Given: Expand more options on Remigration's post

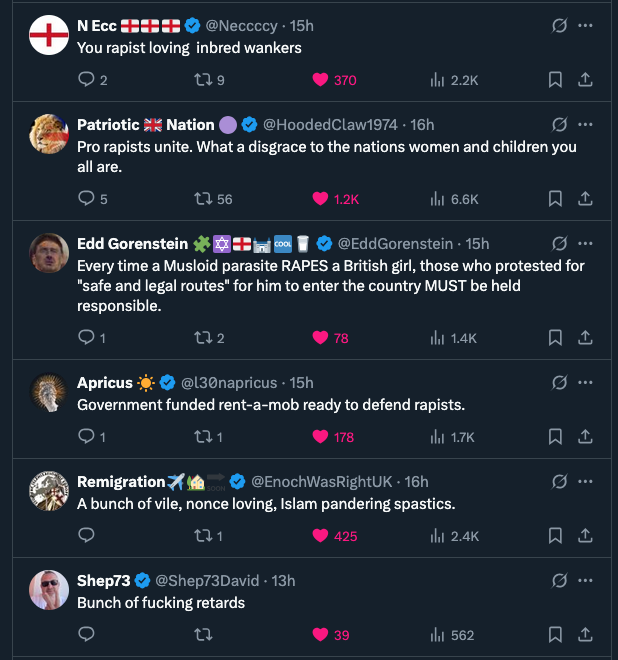Looking at the screenshot, I should click(586, 482).
